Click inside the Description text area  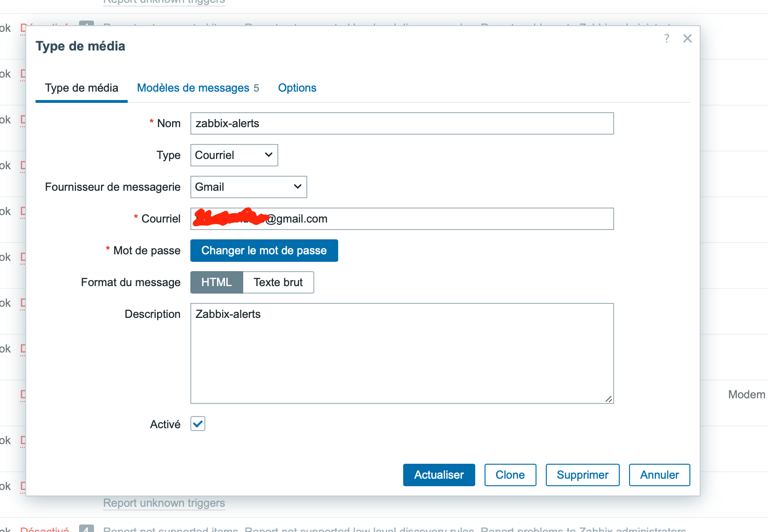coord(402,353)
